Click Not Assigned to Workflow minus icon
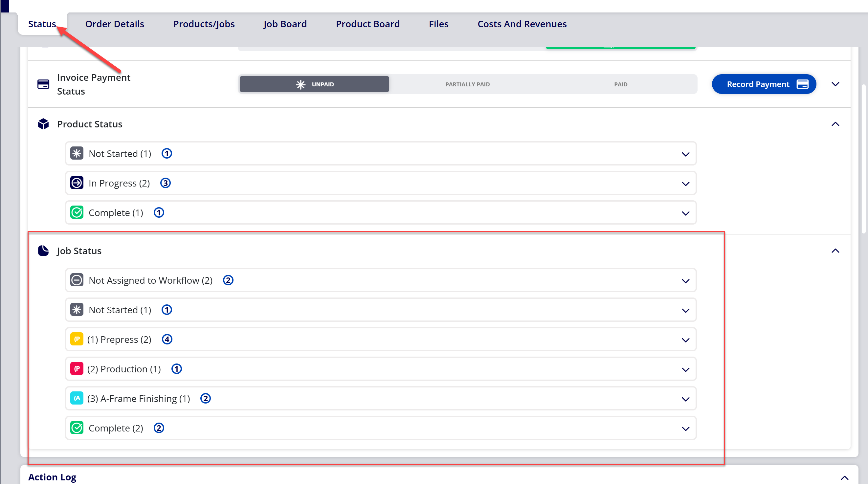The height and width of the screenshot is (484, 868). 77,280
